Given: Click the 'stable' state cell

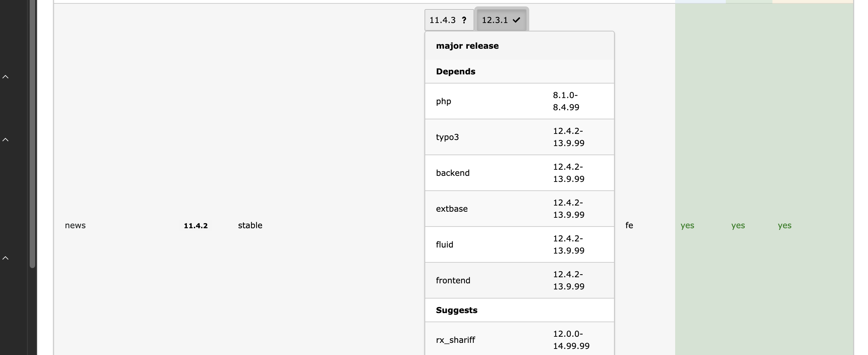Looking at the screenshot, I should coord(250,226).
